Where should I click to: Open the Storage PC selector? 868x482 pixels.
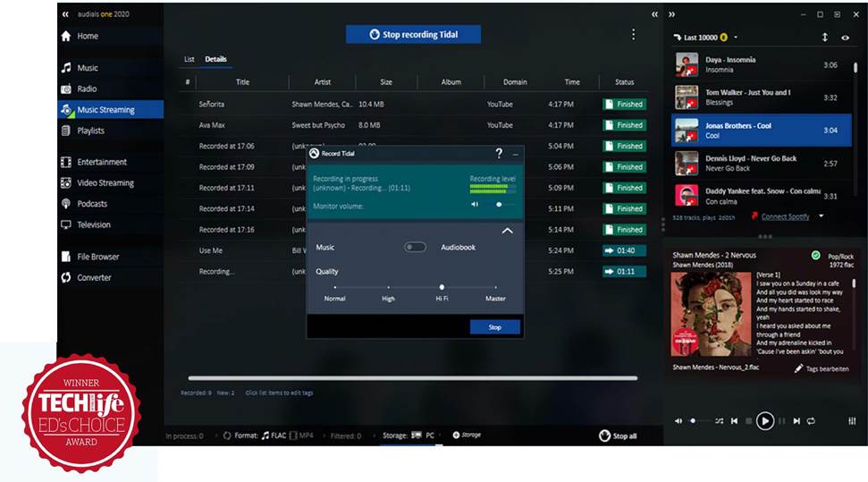pyautogui.click(x=423, y=435)
